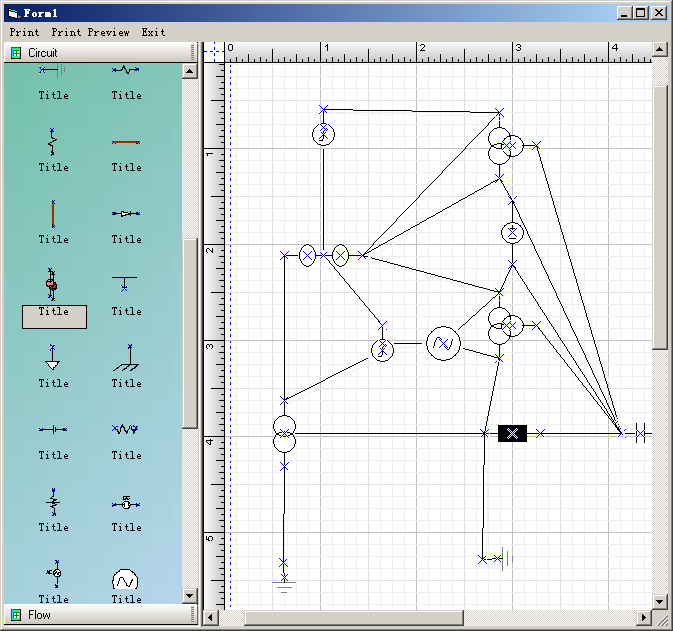Screen dimensions: 673x631
Task: Select the horizontal brown wire symbol
Action: 126,142
